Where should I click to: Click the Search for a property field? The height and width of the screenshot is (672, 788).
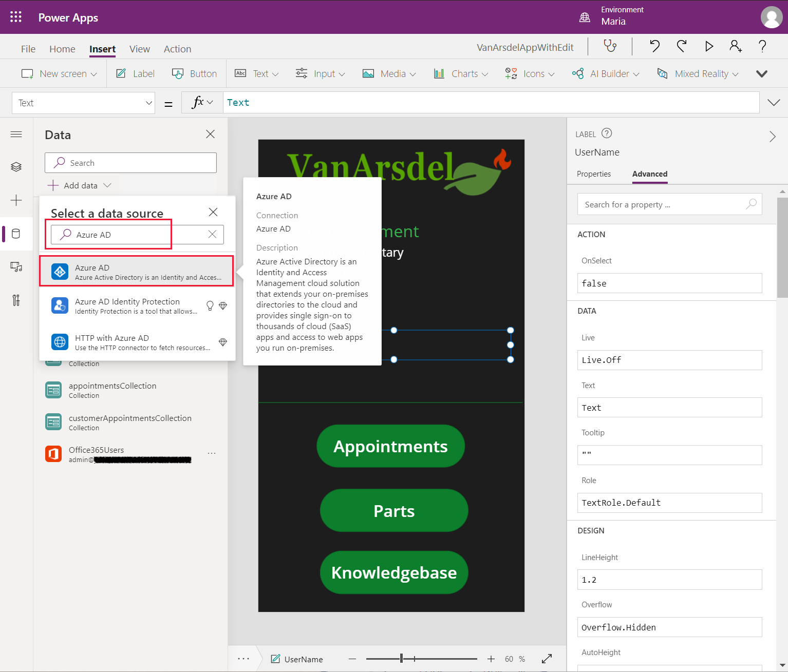669,204
